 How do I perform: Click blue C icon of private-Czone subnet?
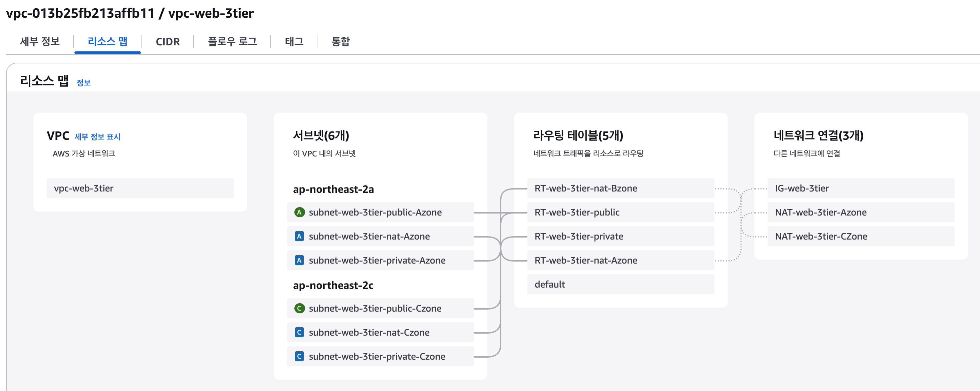tap(299, 356)
